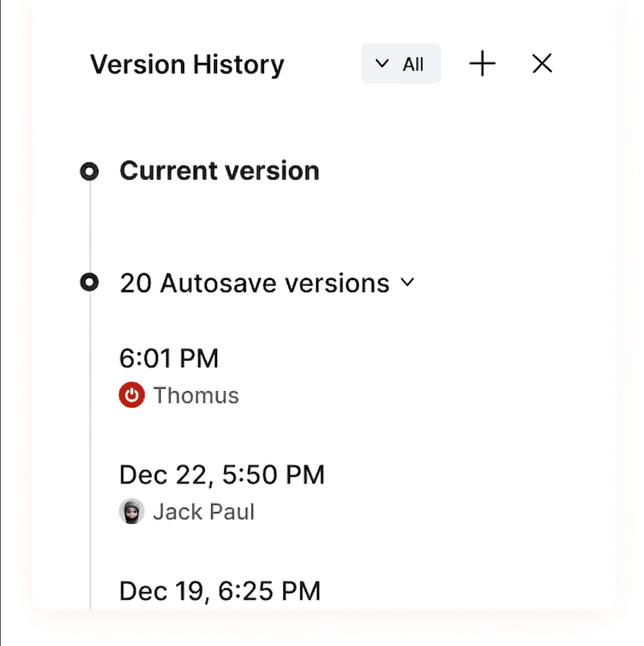Click the dropdown arrow after 20 Autosave versions
This screenshot has height=646, width=644.
tap(408, 283)
